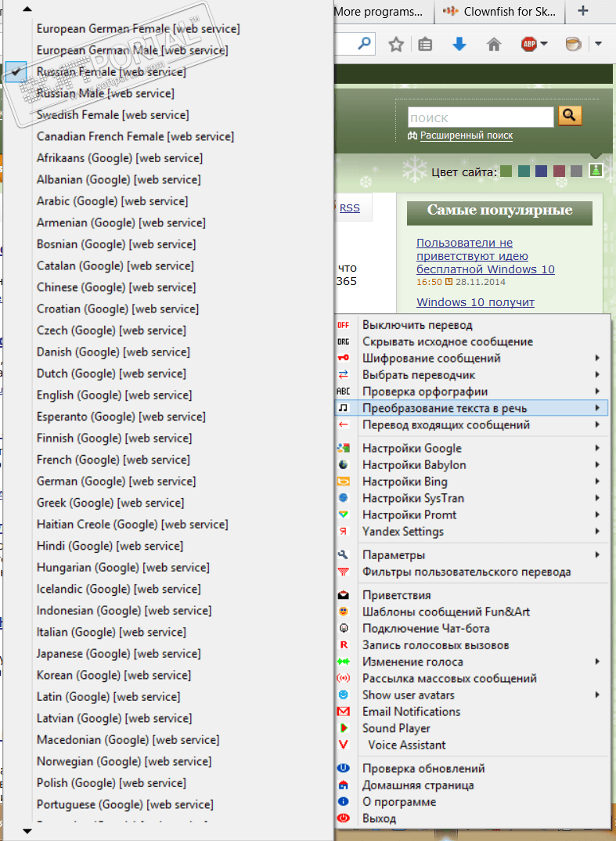The image size is (616, 841).
Task: Click the Yandex Я icon
Action: 343,532
